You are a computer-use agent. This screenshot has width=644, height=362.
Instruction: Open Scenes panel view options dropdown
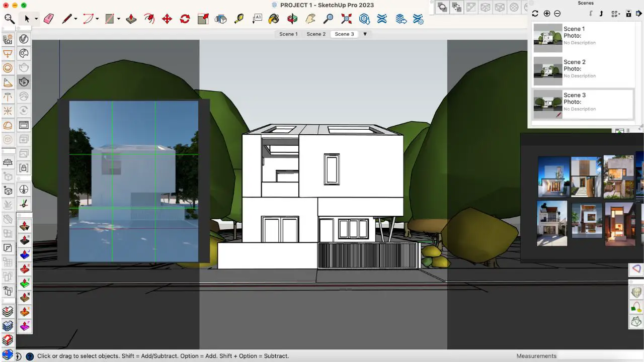coord(616,14)
